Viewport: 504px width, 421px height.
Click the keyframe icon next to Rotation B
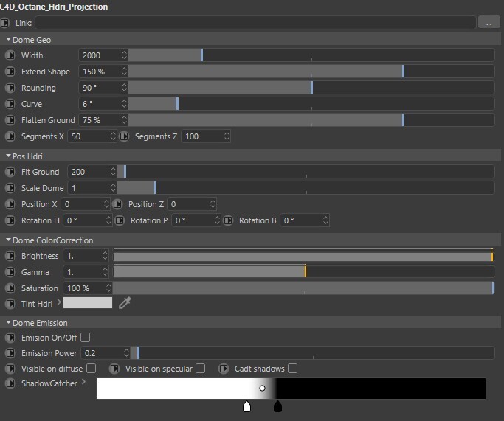228,220
